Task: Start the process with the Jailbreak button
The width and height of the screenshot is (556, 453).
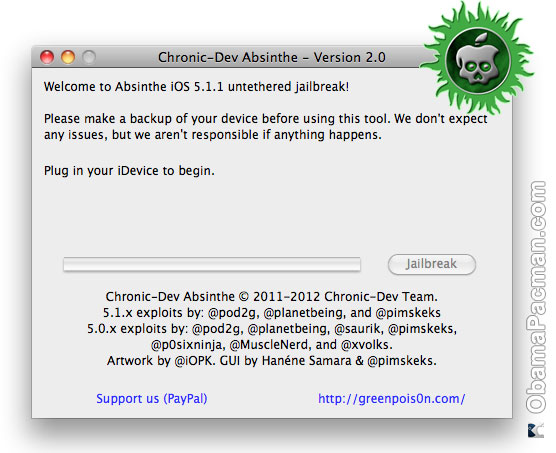Action: pyautogui.click(x=432, y=264)
